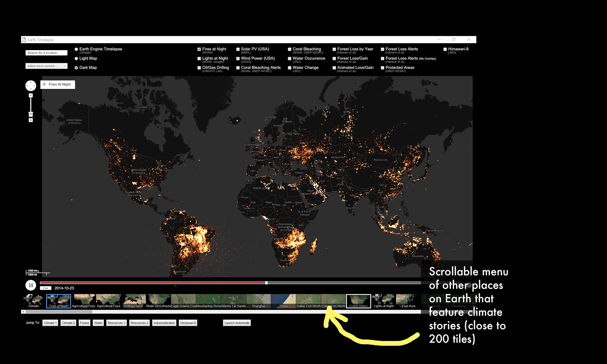The width and height of the screenshot is (607, 364).
Task: Open the United States thumbnail
Action: [359, 301]
